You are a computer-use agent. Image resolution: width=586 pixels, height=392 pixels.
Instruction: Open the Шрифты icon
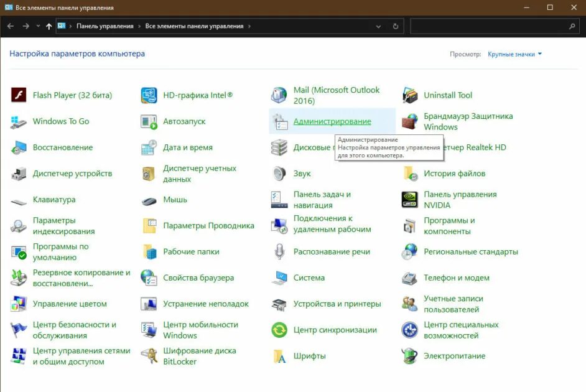click(x=279, y=356)
